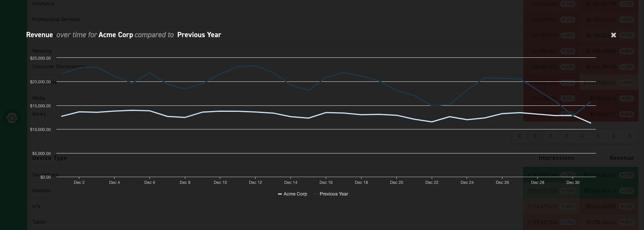This screenshot has height=230, width=644.
Task: Click the Dec 22 x-axis label
Action: point(432,182)
